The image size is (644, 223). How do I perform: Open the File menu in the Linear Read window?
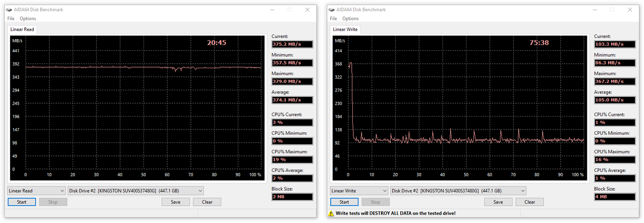11,18
